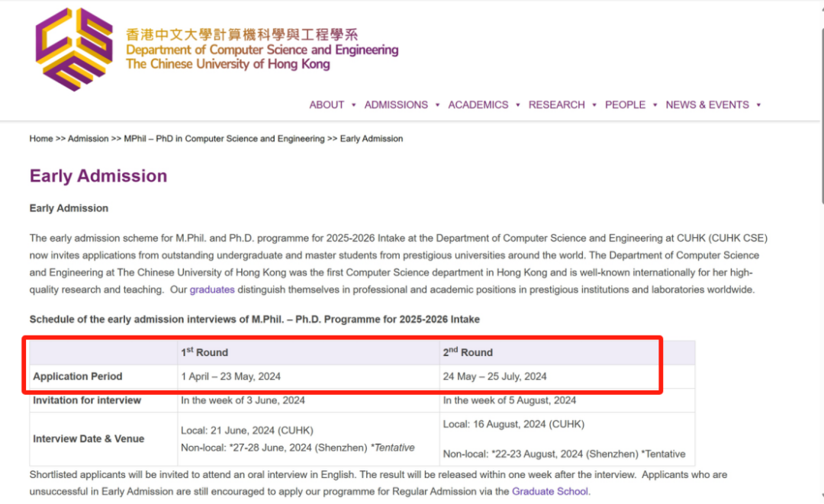Select 'Non-local: *22-23 August, 2024 (Shenzhen)' text
The width and height of the screenshot is (824, 504).
(x=541, y=454)
